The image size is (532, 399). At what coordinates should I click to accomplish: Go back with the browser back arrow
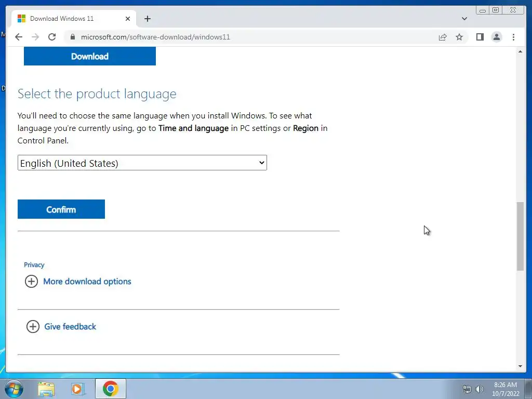click(19, 37)
